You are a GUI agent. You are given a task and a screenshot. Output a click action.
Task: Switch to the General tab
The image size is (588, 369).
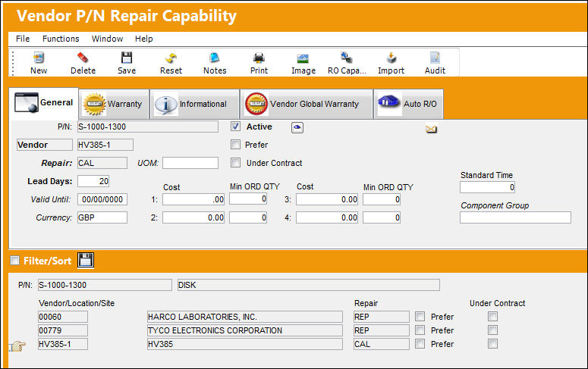click(x=44, y=103)
